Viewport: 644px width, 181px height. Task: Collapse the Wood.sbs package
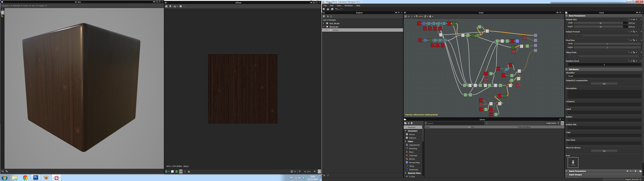324,27
